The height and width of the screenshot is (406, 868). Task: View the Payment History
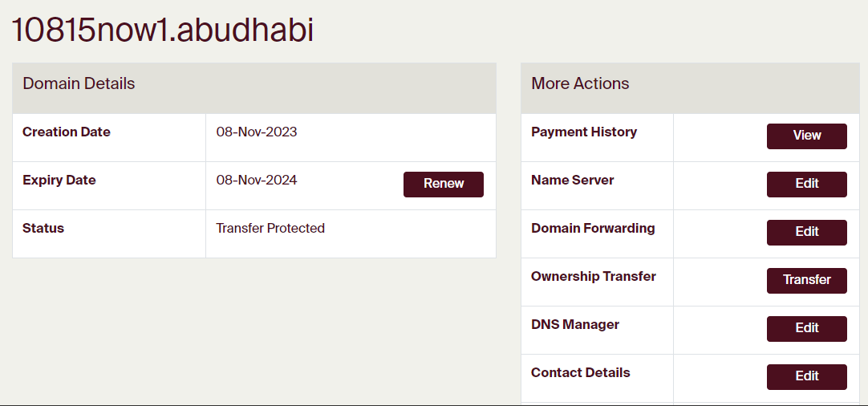[806, 136]
